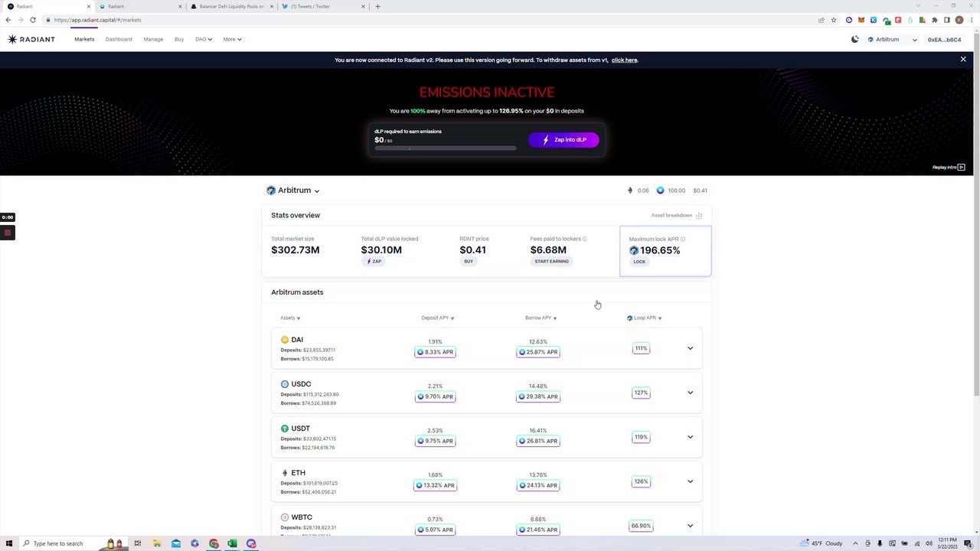Expand the DAO menu
This screenshot has height=551, width=980.
(203, 39)
